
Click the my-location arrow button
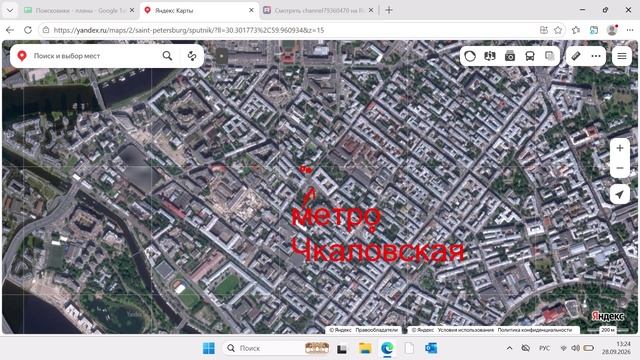coord(620,194)
